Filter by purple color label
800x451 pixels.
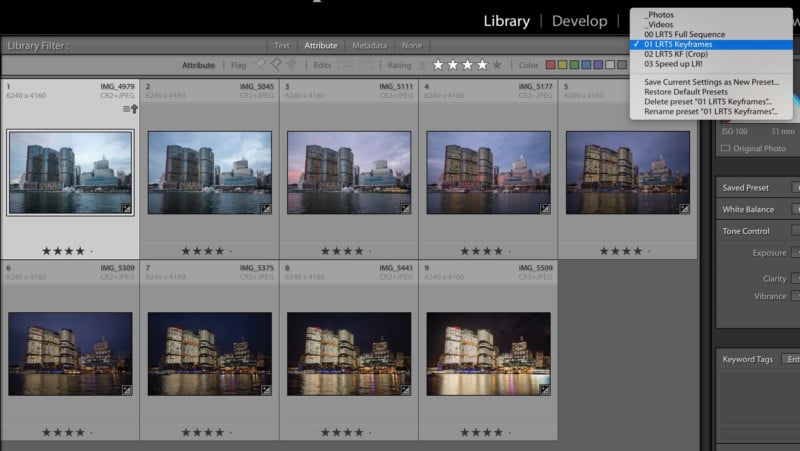[598, 65]
